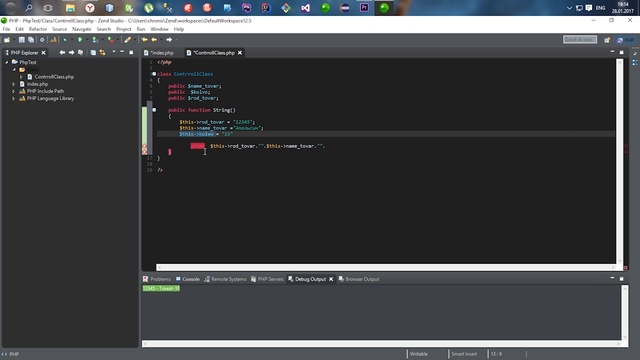Image resolution: width=640 pixels, height=360 pixels.
Task: Click the Debug Output horizontal scrollbar
Action: pyautogui.click(x=381, y=344)
